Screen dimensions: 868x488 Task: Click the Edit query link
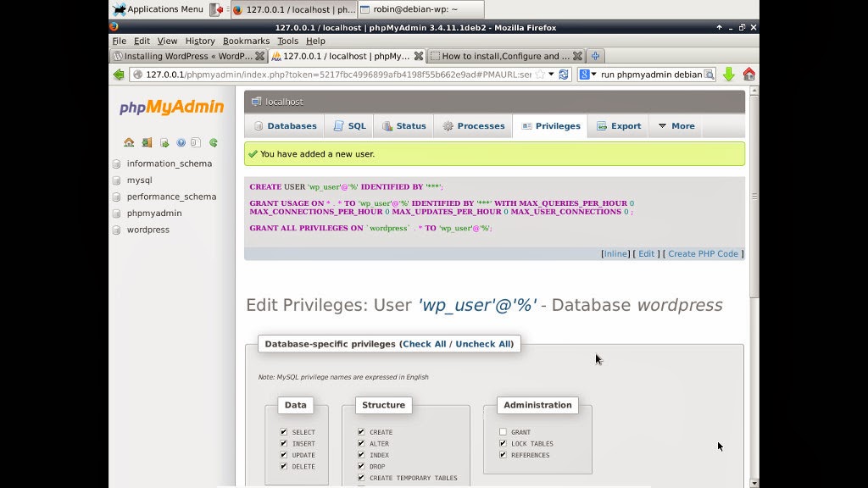pyautogui.click(x=646, y=254)
